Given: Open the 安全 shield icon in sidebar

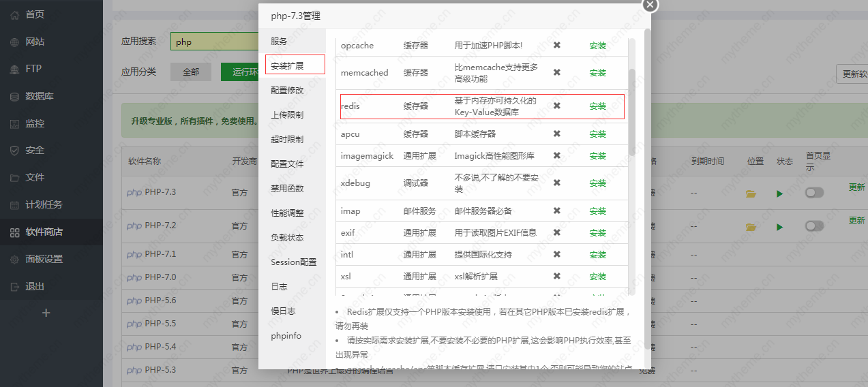Looking at the screenshot, I should [x=14, y=151].
